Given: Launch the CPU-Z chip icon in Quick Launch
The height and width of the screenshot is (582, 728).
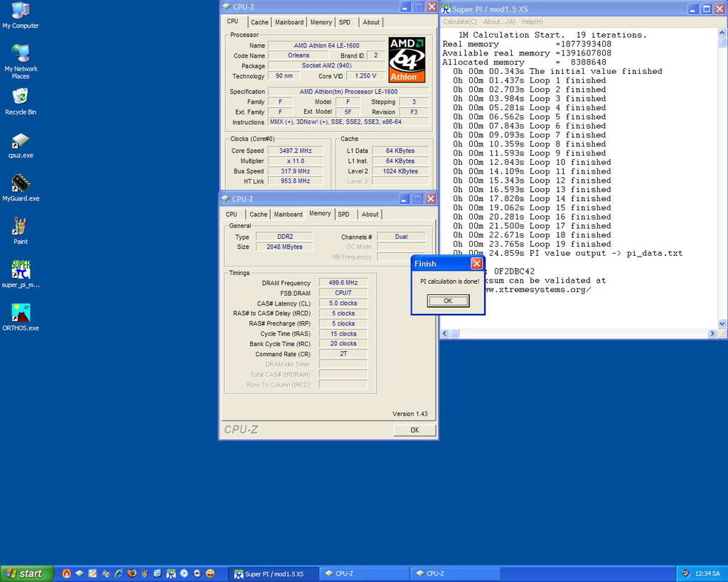Looking at the screenshot, I should tap(80, 573).
